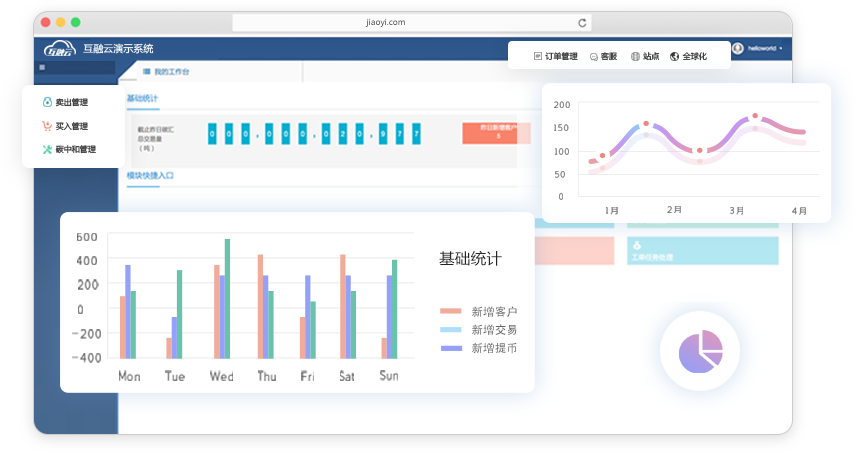
Task: Open 卖出管理 menu item
Action: tap(72, 102)
